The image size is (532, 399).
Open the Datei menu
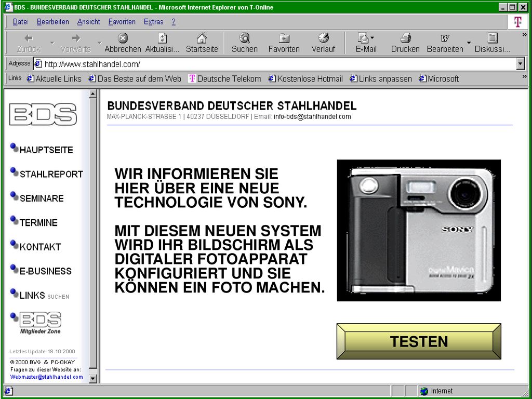(x=20, y=22)
